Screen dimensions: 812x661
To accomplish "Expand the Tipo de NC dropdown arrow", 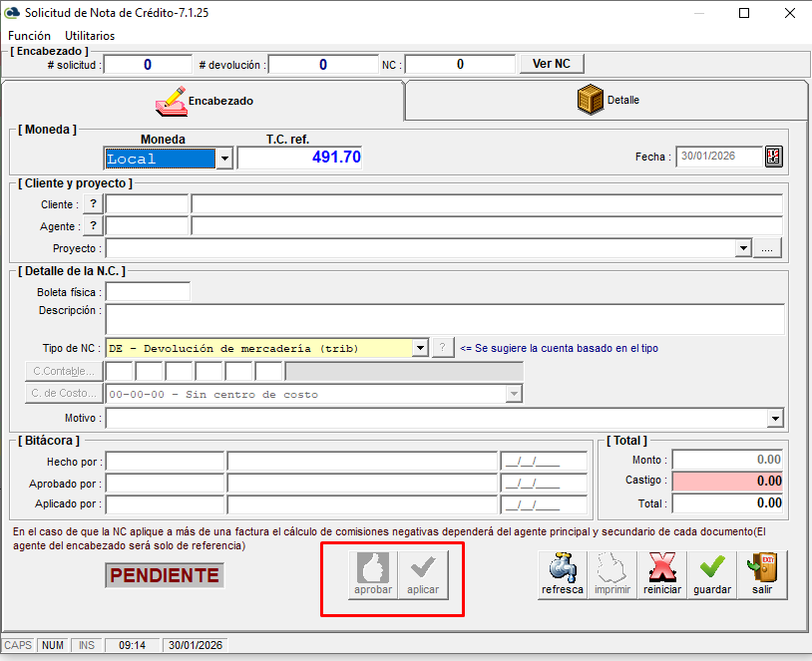I will pyautogui.click(x=420, y=348).
